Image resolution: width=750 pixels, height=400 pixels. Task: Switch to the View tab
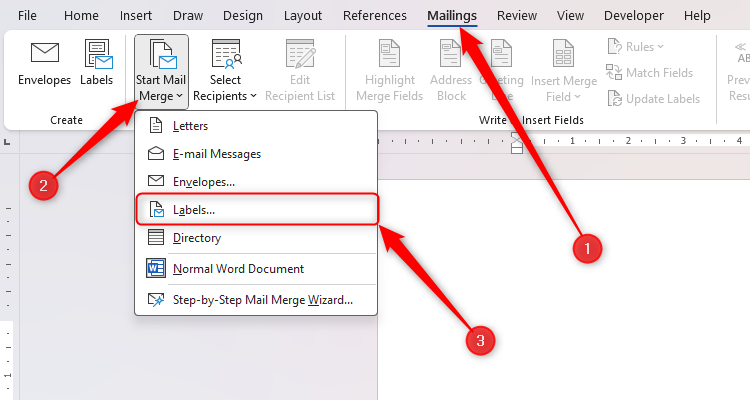(x=570, y=16)
